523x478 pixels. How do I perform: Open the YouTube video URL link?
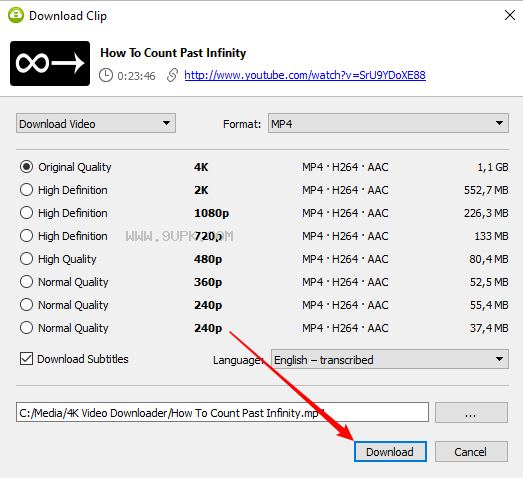(305, 75)
